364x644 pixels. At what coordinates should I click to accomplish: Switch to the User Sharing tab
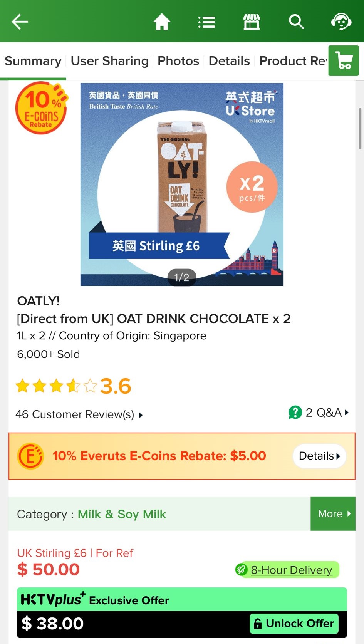[x=110, y=61]
